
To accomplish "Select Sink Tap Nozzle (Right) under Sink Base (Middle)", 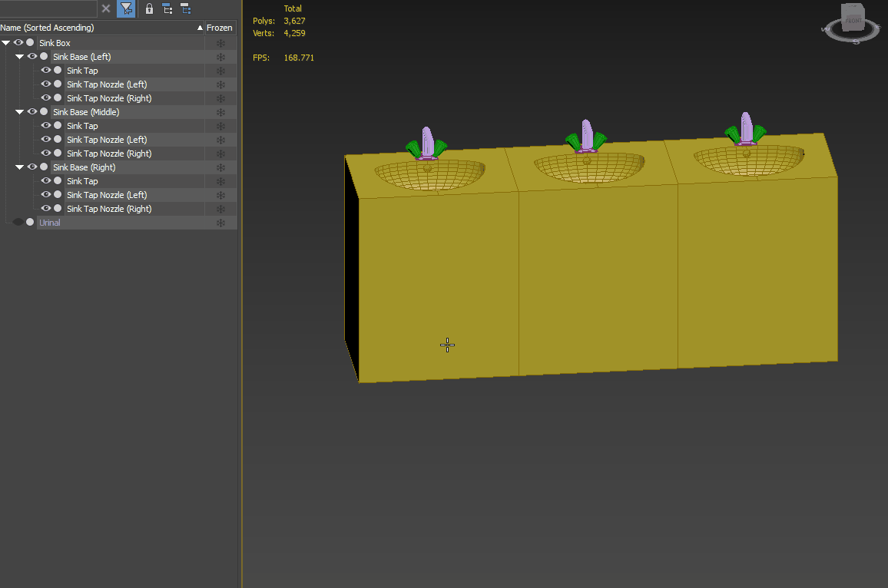I will (108, 153).
